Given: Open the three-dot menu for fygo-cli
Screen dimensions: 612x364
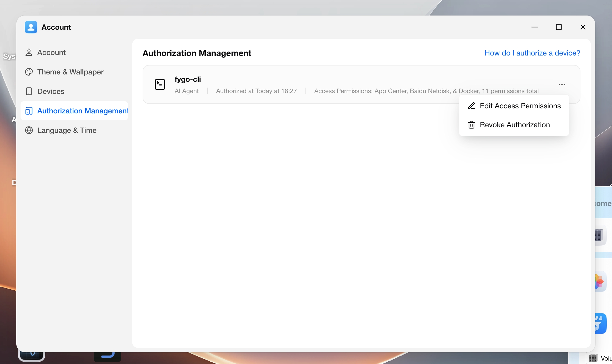Looking at the screenshot, I should 562,84.
